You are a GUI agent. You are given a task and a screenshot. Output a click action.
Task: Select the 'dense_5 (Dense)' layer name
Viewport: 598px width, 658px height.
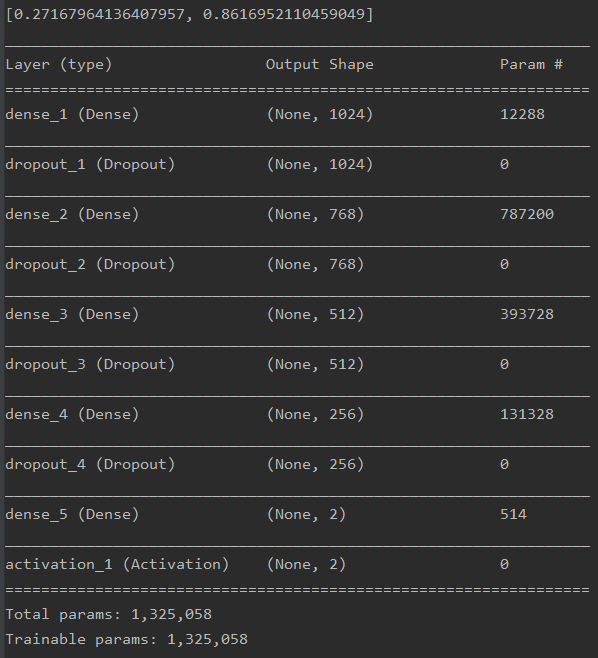point(72,514)
